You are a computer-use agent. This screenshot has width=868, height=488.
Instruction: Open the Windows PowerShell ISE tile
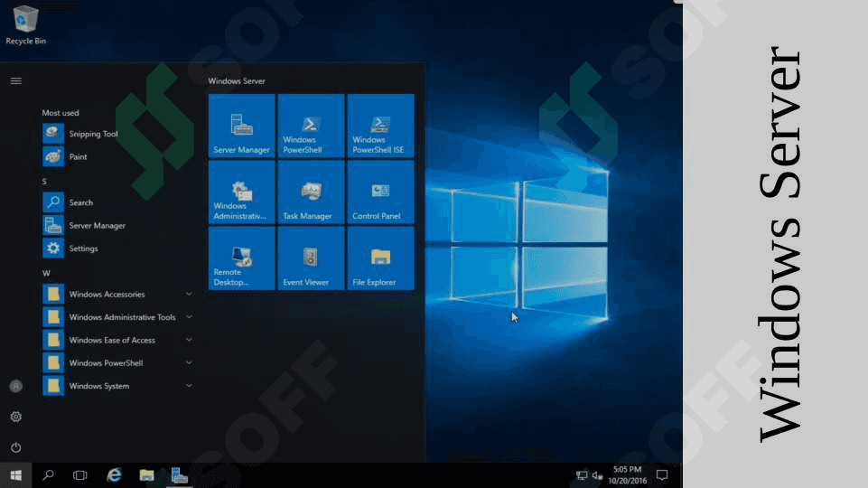pyautogui.click(x=380, y=126)
